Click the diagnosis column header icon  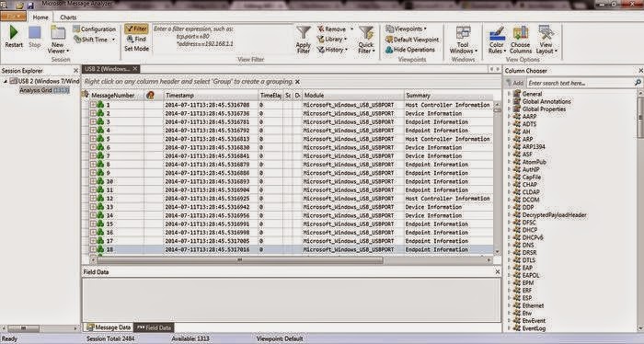point(150,96)
